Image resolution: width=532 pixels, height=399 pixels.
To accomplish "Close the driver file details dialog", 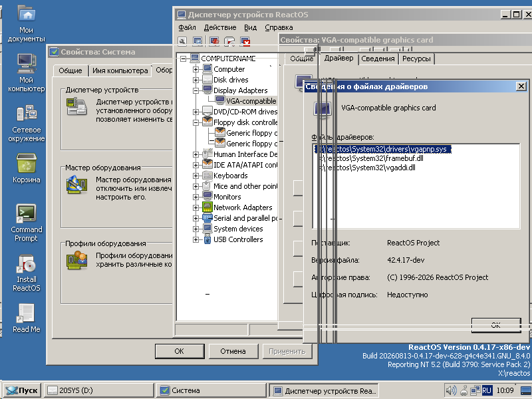I will pyautogui.click(x=521, y=86).
